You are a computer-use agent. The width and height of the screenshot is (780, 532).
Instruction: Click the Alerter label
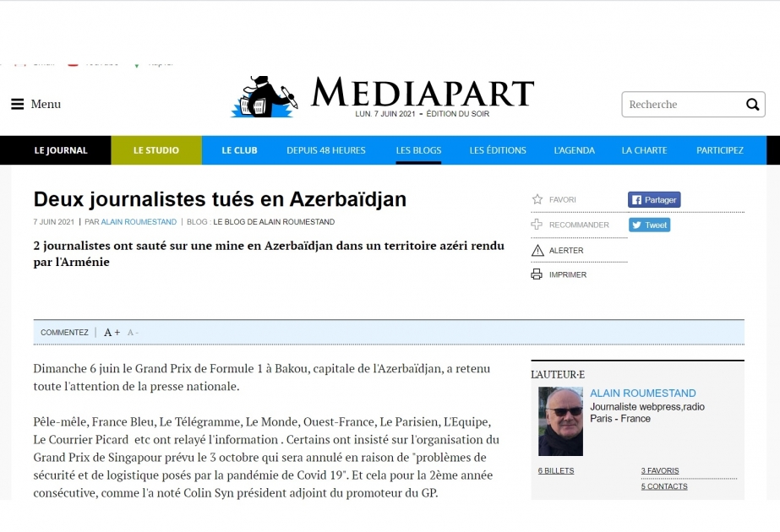(x=566, y=250)
